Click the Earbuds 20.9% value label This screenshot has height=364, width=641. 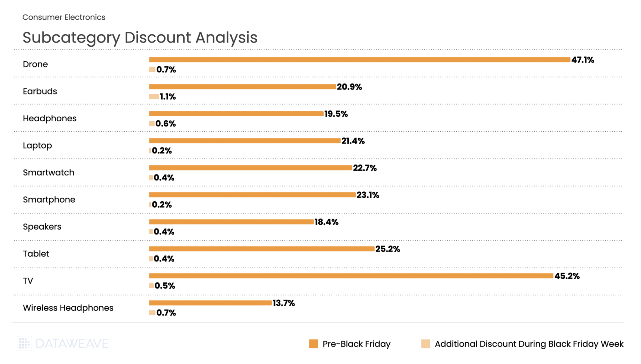coord(349,87)
